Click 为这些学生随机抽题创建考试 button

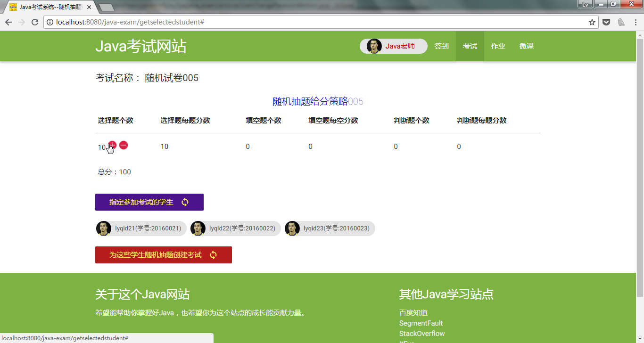coord(164,255)
